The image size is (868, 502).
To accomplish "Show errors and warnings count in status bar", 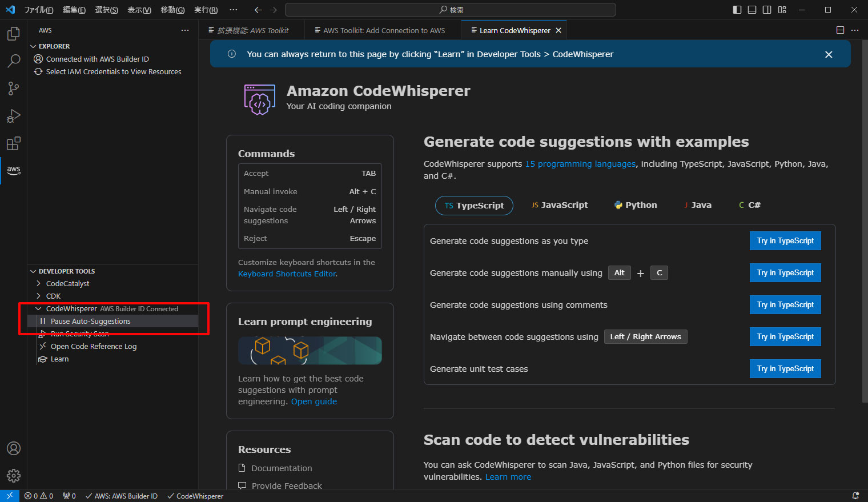I will click(39, 496).
